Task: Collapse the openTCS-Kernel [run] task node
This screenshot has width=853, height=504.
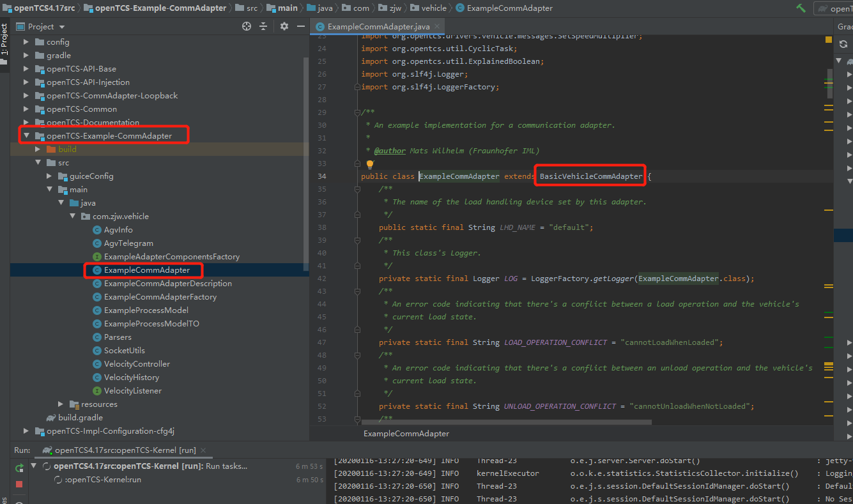Action: 35,466
